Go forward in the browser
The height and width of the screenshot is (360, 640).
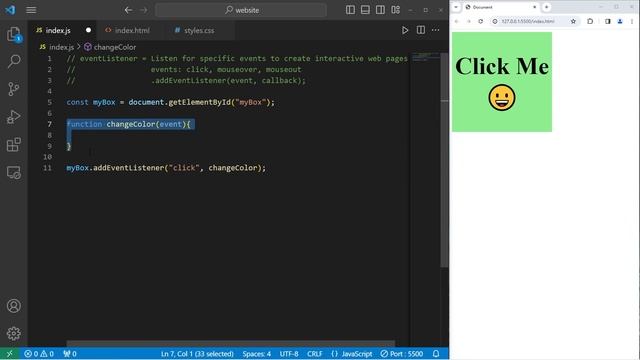point(469,21)
